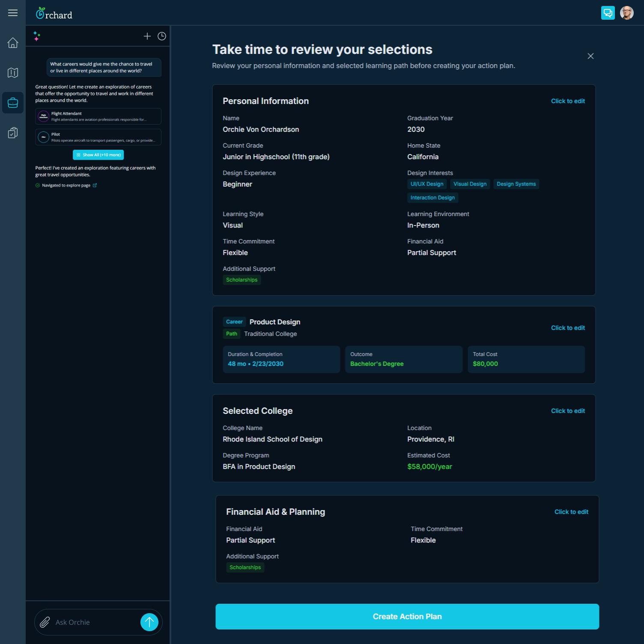Image resolution: width=644 pixels, height=644 pixels.
Task: Open the map explore sidebar icon
Action: [13, 73]
